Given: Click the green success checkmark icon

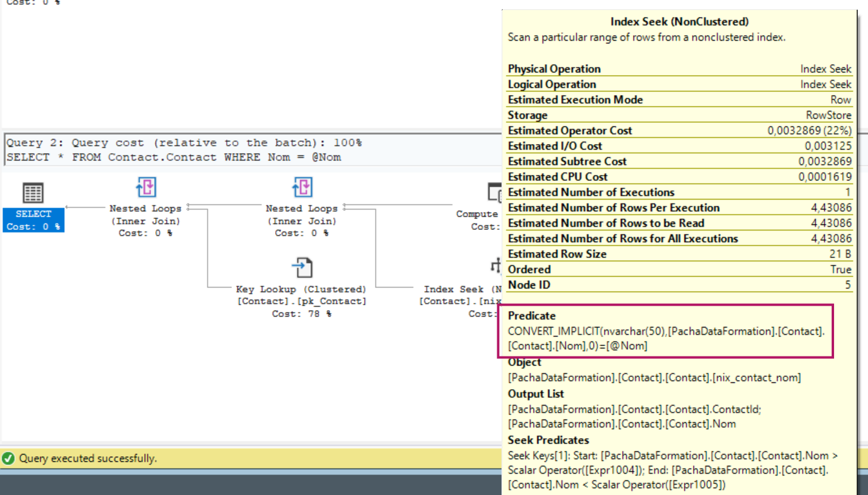Looking at the screenshot, I should (x=8, y=458).
